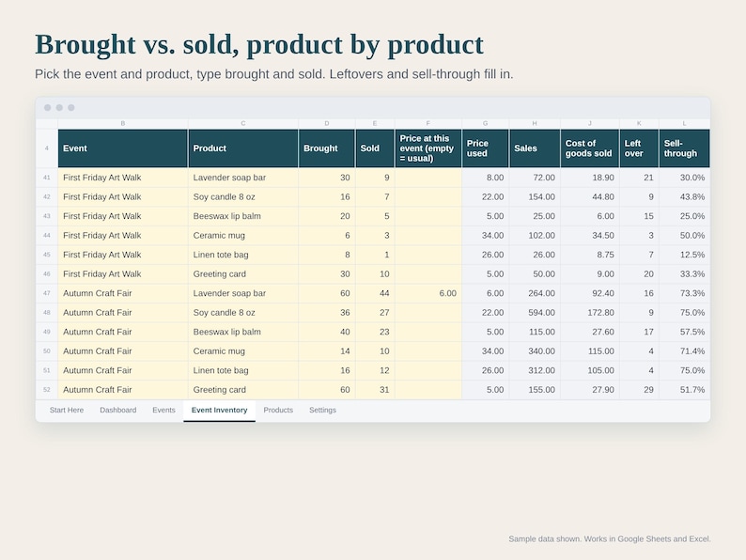Open the Events sheet tab
746x560 pixels.
[163, 410]
